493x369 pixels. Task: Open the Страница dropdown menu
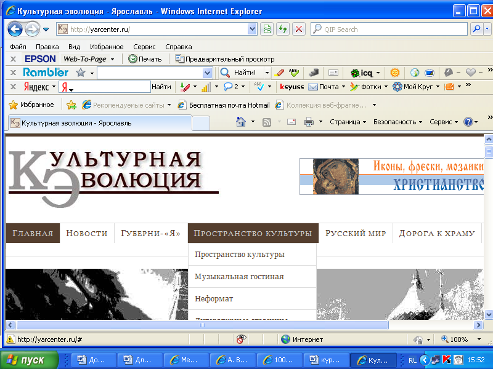(348, 122)
